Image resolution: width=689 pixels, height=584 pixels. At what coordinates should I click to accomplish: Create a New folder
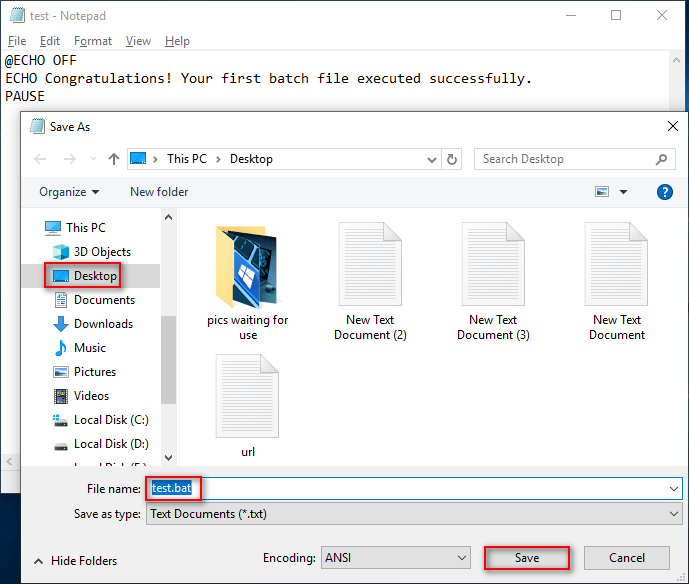pos(159,192)
